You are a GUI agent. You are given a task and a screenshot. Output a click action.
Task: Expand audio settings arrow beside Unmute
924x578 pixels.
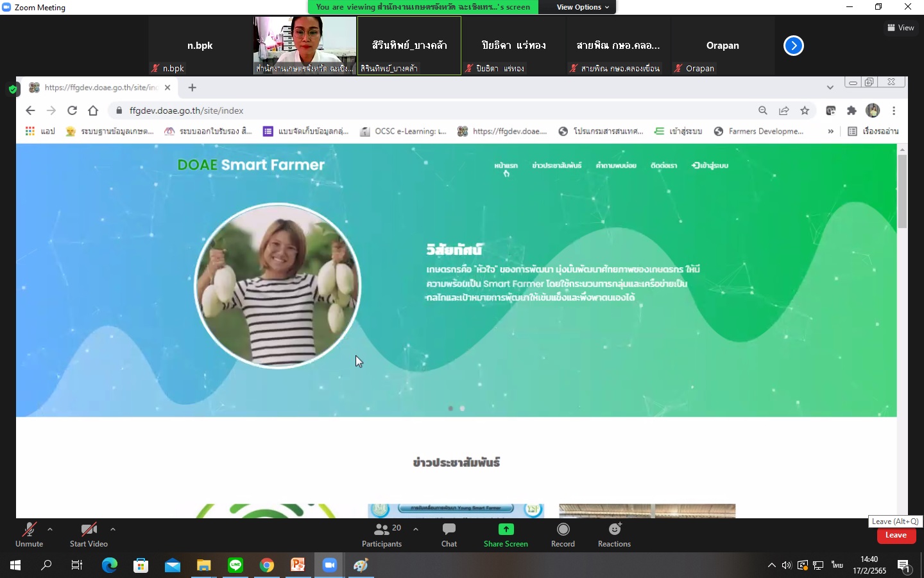click(x=50, y=529)
